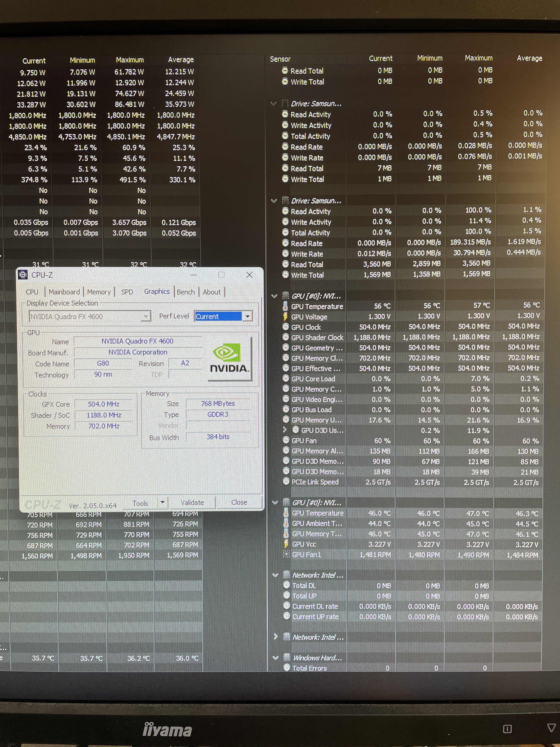Click the Write Rate icon at 30.794 MB/s max
This screenshot has width=560, height=747.
tap(285, 254)
